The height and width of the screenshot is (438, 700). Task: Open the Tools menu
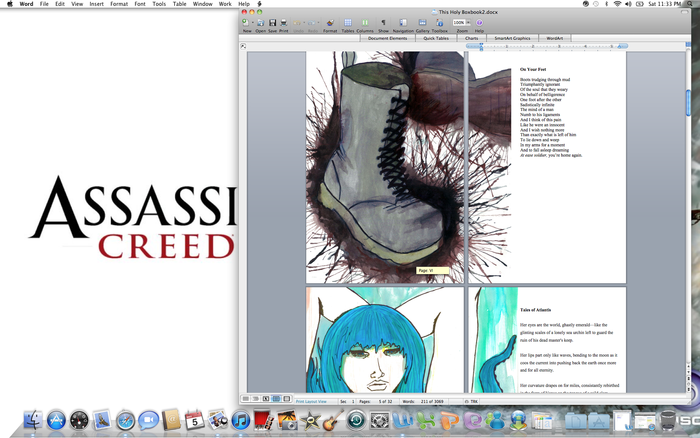tap(159, 4)
